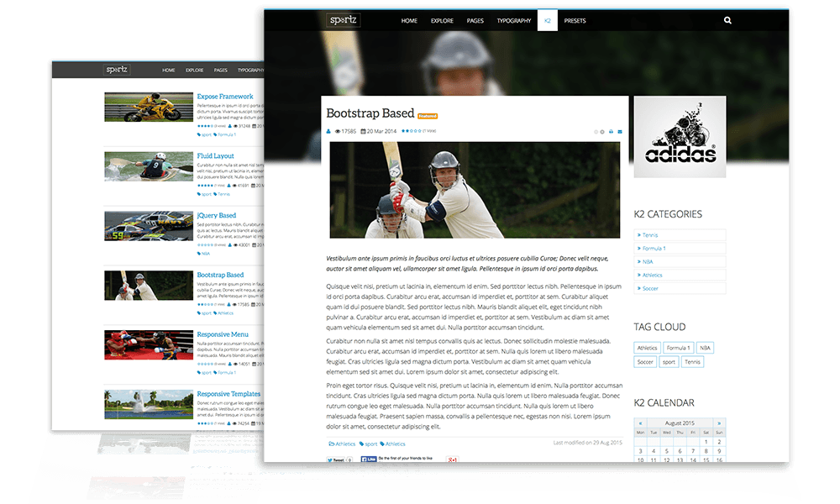The width and height of the screenshot is (840, 504).
Task: Go to next month in K2 Calendar
Action: point(719,423)
